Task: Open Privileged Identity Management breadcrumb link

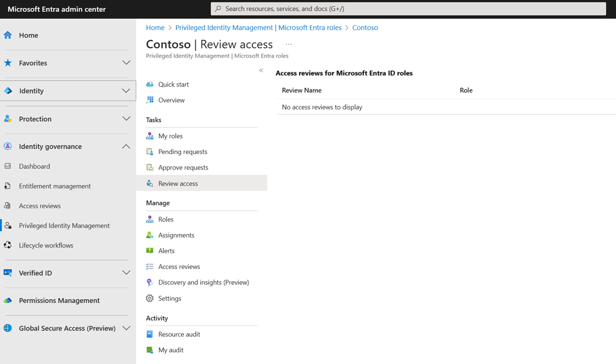Action: tap(258, 28)
